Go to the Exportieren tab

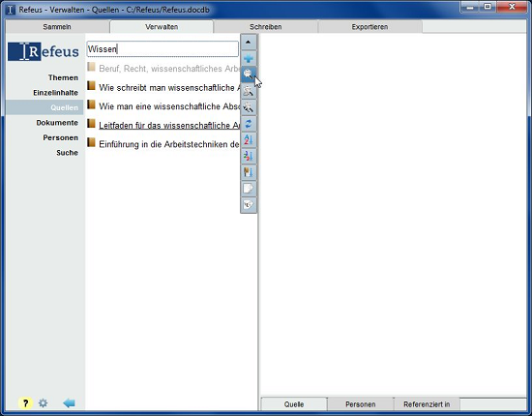click(369, 27)
